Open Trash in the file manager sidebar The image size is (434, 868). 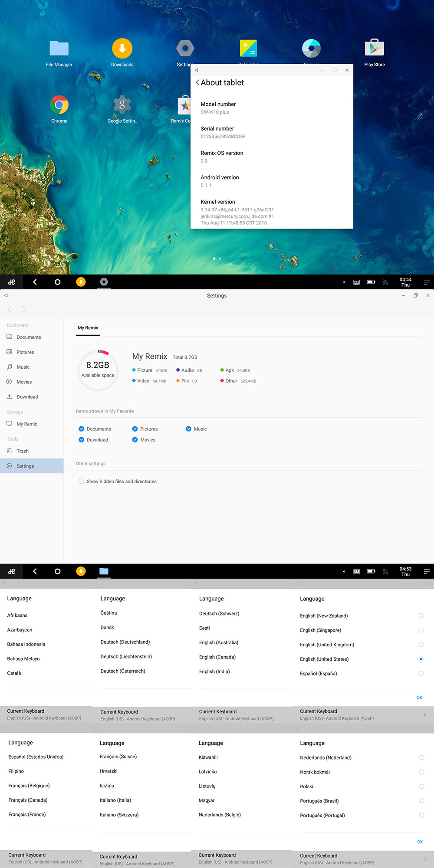[x=23, y=451]
